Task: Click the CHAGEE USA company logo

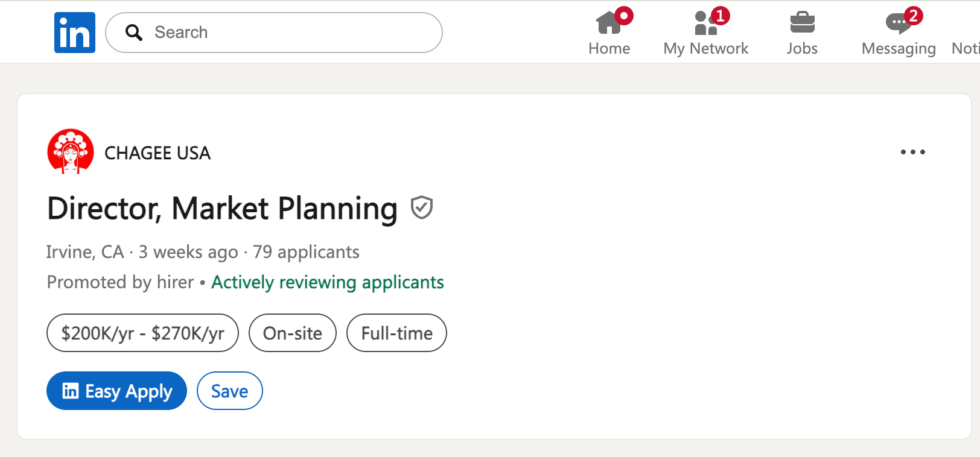Action: [x=71, y=152]
